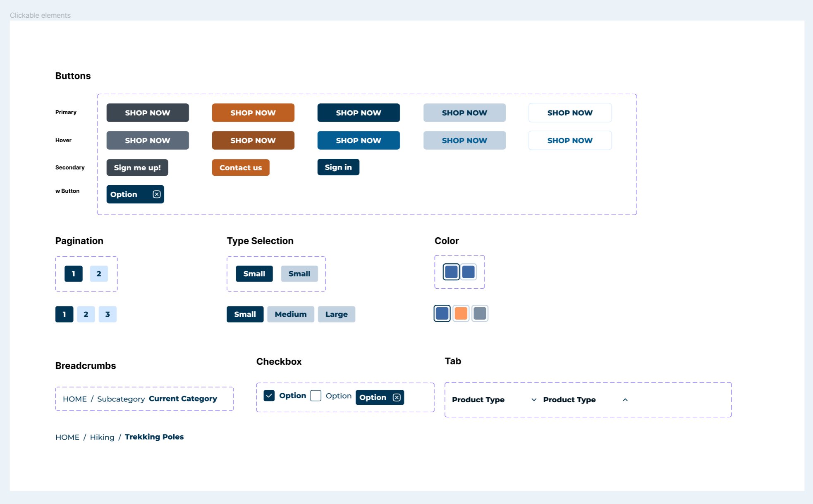Choose the Medium size option

tap(291, 314)
